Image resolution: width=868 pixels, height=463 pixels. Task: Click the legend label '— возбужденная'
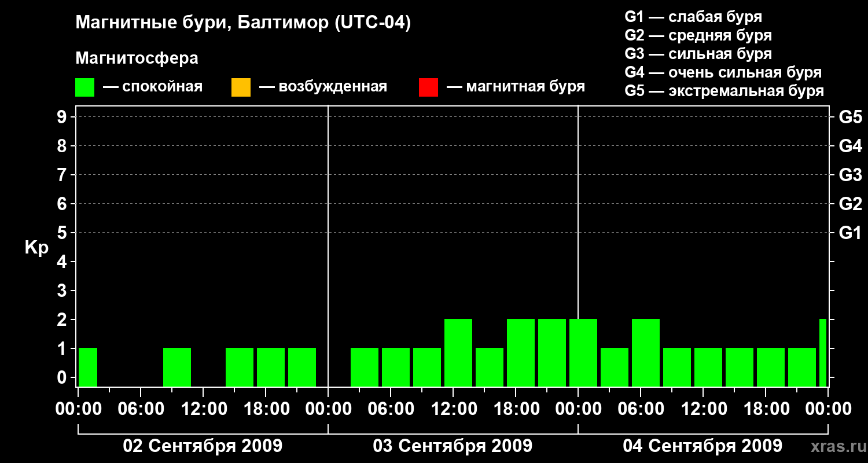tap(323, 87)
